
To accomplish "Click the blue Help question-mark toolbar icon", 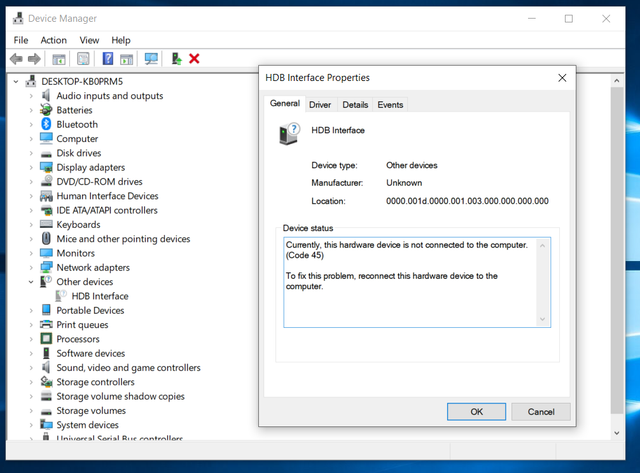I will point(108,59).
